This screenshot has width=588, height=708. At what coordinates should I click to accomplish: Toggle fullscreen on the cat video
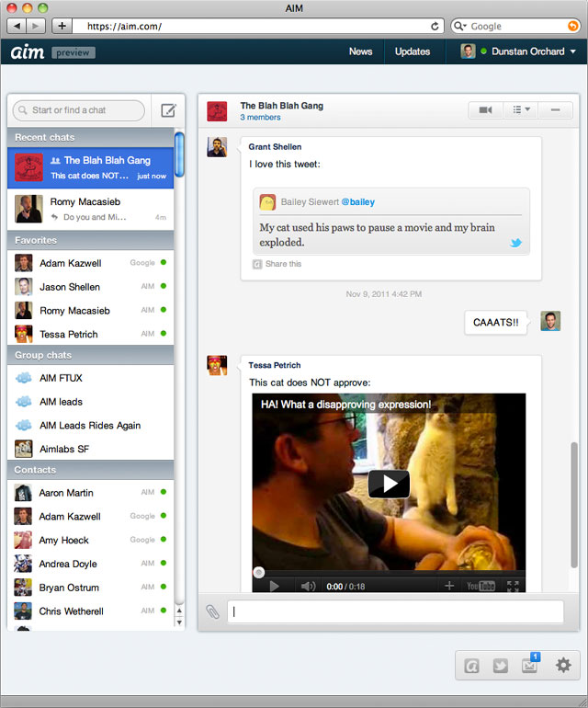click(513, 586)
